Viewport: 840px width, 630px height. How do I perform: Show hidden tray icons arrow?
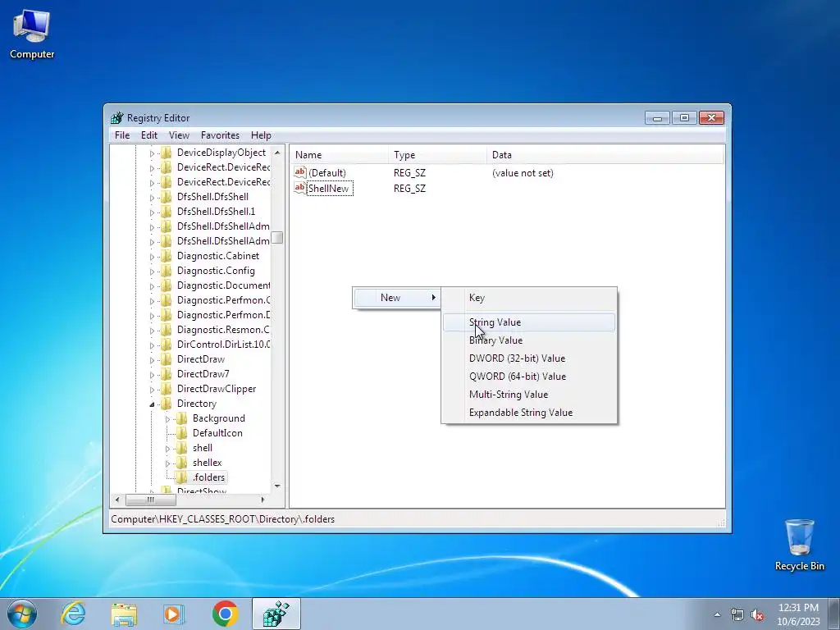pyautogui.click(x=717, y=614)
